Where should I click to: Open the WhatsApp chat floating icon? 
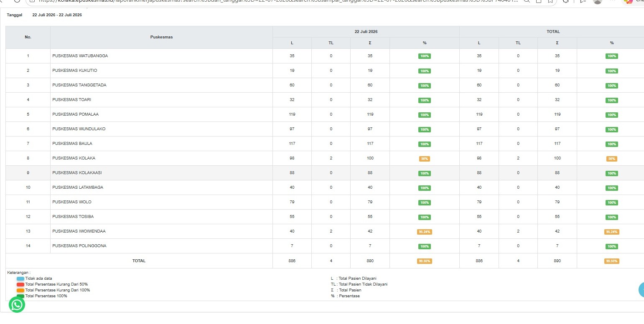17,305
